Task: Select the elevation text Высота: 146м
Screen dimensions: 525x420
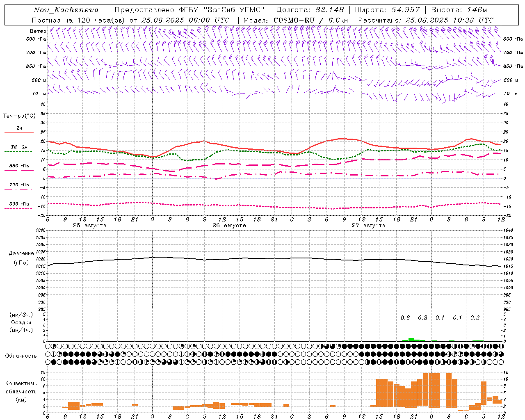Action: 459,10
